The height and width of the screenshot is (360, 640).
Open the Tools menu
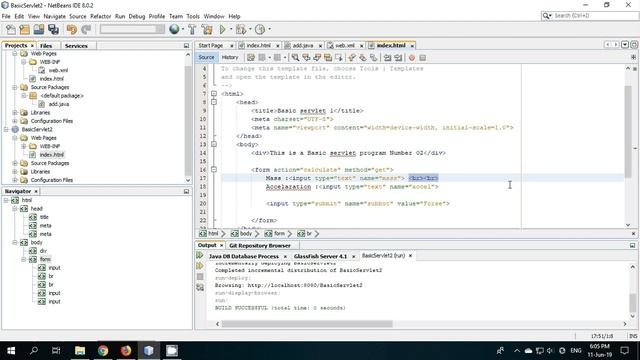coord(193,16)
